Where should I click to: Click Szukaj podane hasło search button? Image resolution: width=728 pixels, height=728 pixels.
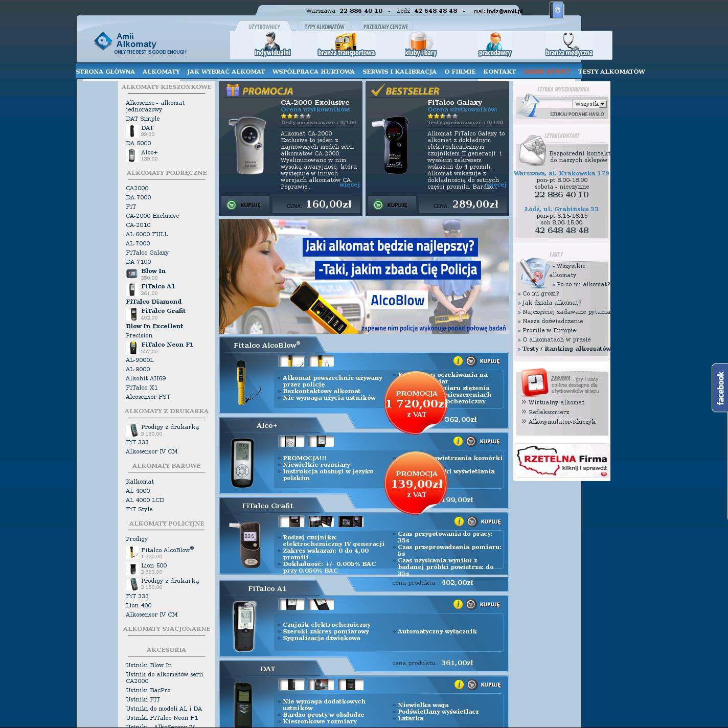577,115
